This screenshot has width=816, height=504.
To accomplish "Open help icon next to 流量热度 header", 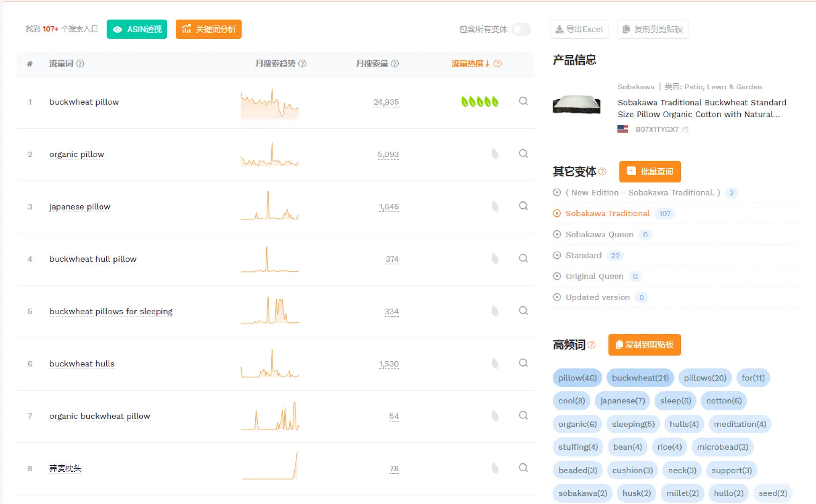I will click(498, 63).
